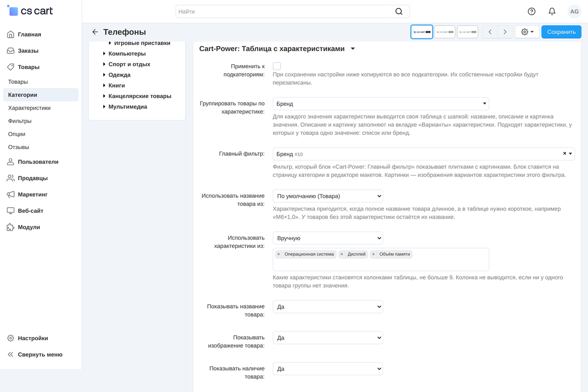This screenshot has height=392, width=588.
Task: Go to next category with right chevron
Action: point(505,32)
